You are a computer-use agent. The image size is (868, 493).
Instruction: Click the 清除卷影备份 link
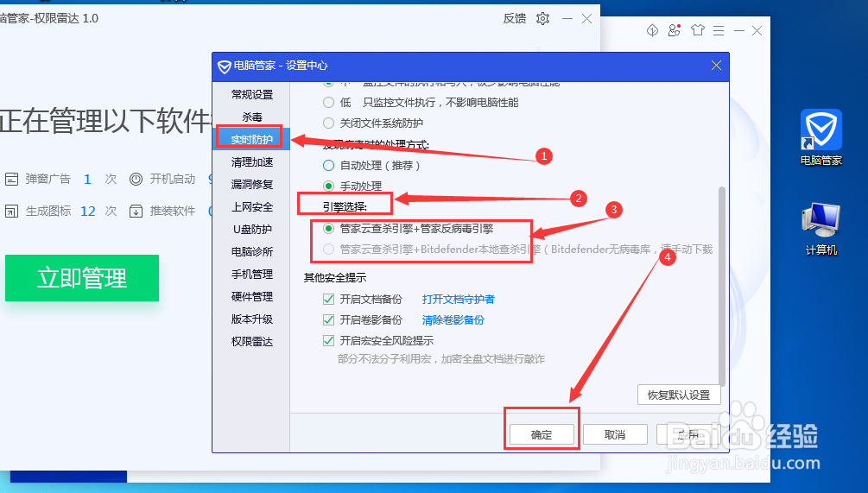coord(453,319)
